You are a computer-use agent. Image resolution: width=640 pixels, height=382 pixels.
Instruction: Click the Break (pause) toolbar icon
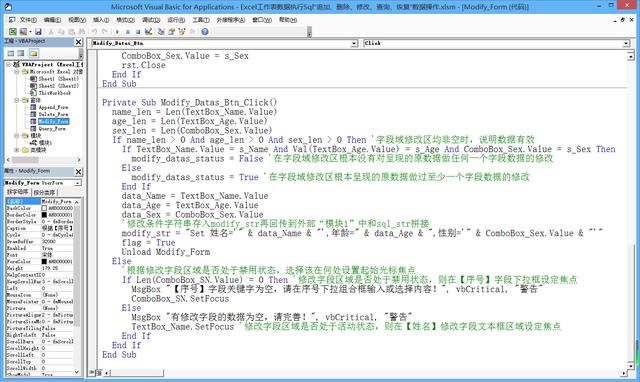[128, 31]
